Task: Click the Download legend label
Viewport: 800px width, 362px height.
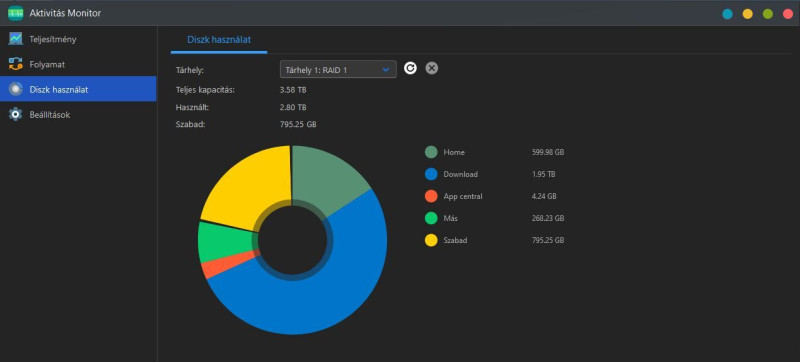Action: [x=461, y=174]
